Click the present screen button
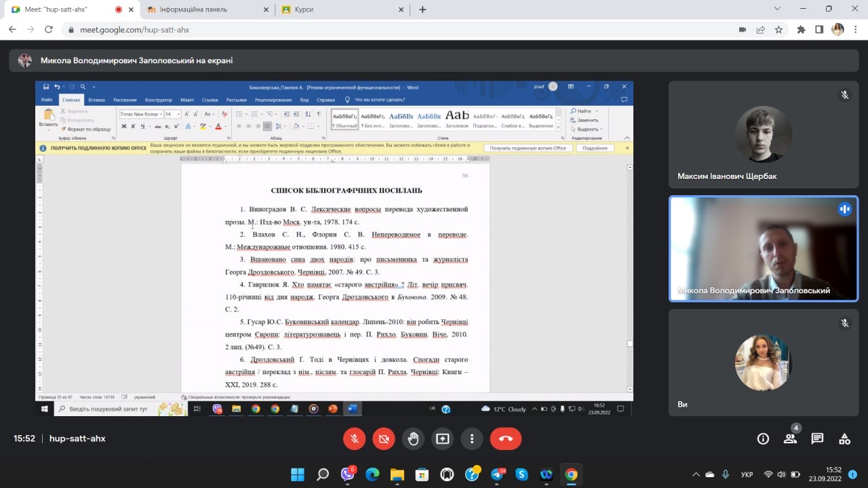Image resolution: width=868 pixels, height=488 pixels. pyautogui.click(x=442, y=439)
